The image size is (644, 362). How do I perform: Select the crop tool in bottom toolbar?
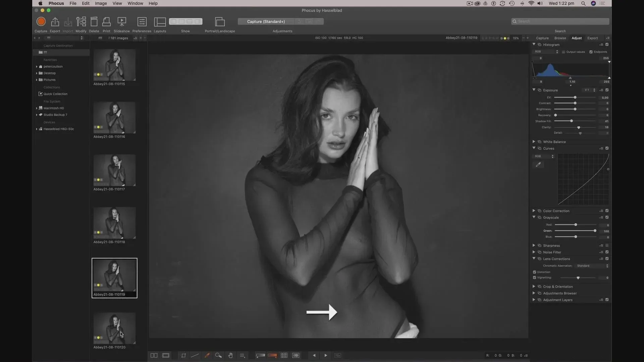pos(183,355)
